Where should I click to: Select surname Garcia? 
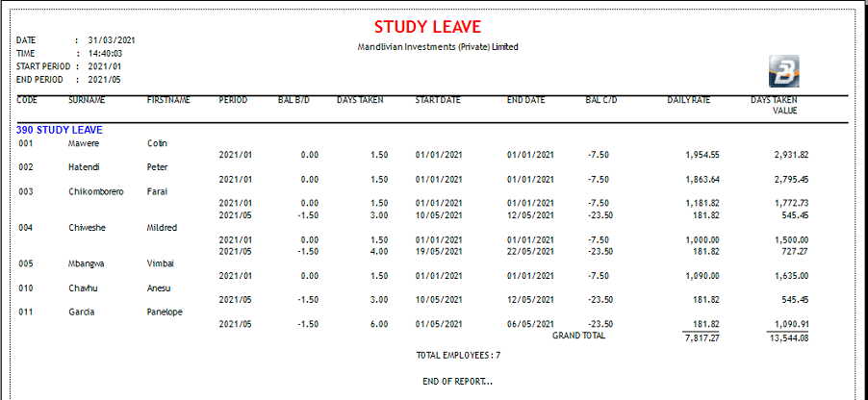[82, 312]
